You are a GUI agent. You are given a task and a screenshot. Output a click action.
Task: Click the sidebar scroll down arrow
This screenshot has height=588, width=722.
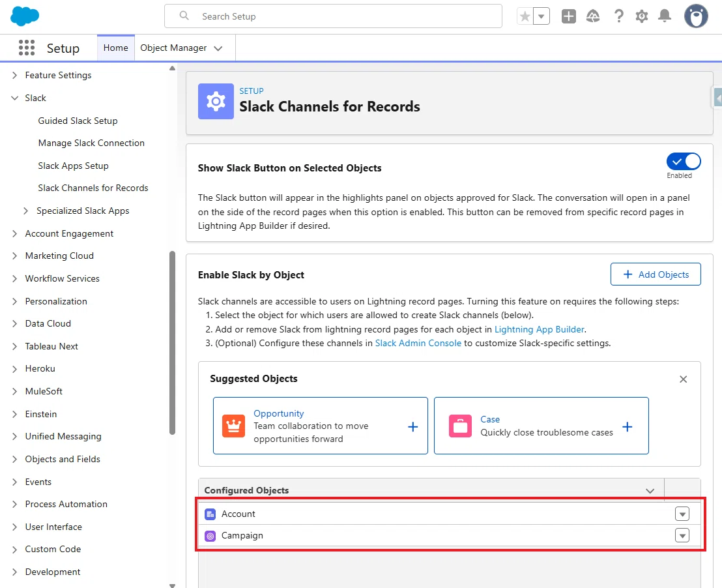(172, 585)
